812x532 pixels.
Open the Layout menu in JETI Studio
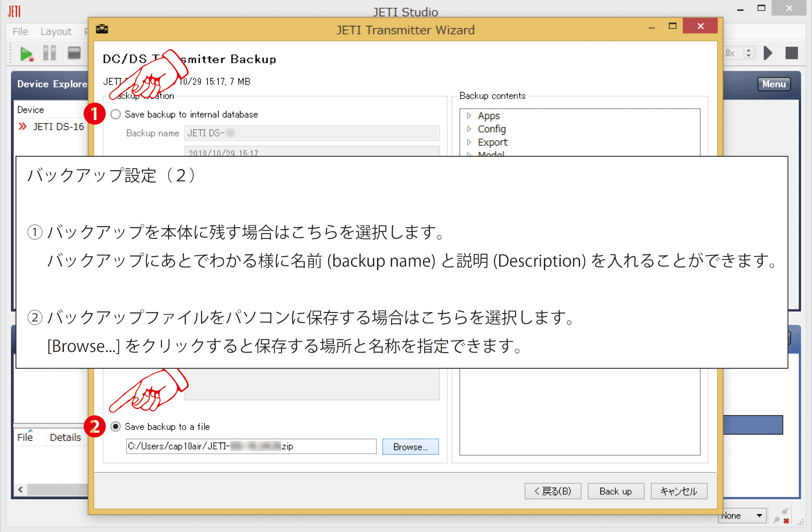point(56,31)
